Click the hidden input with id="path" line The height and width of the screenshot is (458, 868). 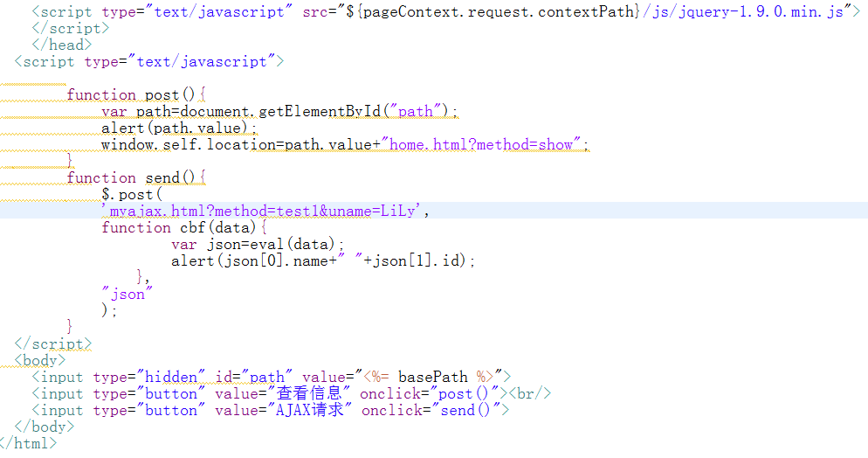(x=272, y=377)
